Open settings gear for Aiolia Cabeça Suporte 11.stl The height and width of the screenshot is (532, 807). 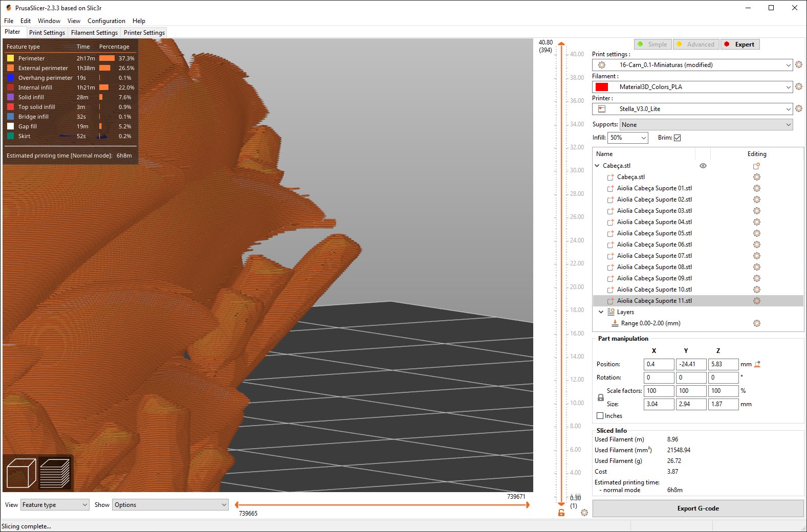coord(756,301)
